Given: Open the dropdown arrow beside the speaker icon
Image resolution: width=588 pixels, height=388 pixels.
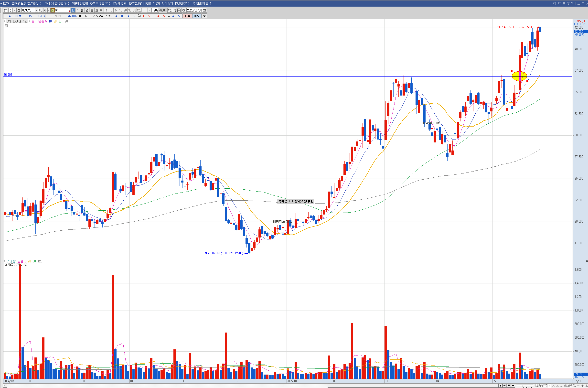Looking at the screenshot, I should point(48,11).
